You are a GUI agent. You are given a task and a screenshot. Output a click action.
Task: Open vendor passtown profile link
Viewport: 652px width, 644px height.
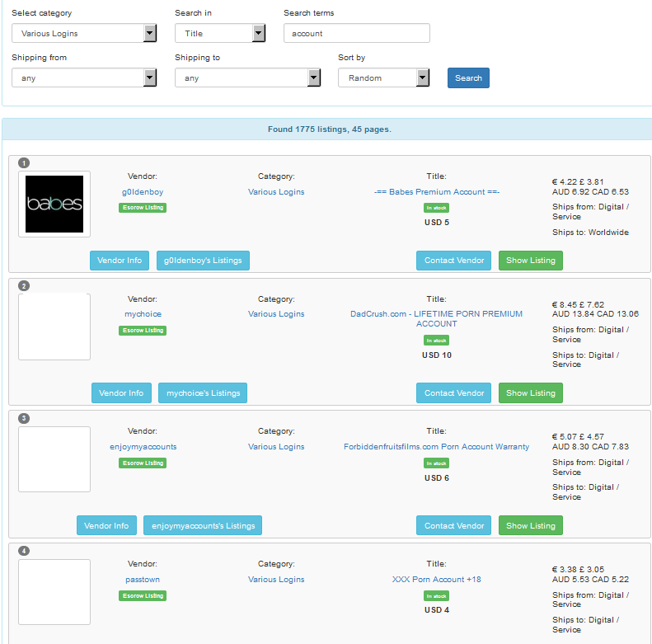143,580
